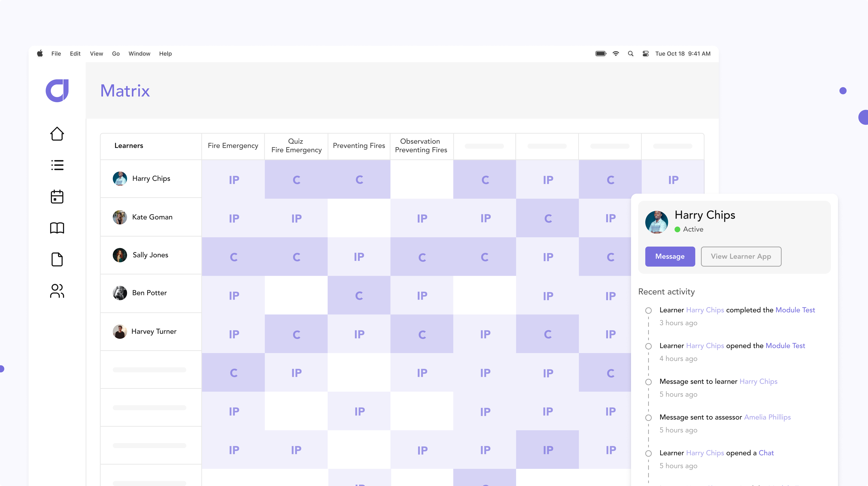Open the calendar sidebar icon
The width and height of the screenshot is (868, 486).
coord(57,197)
